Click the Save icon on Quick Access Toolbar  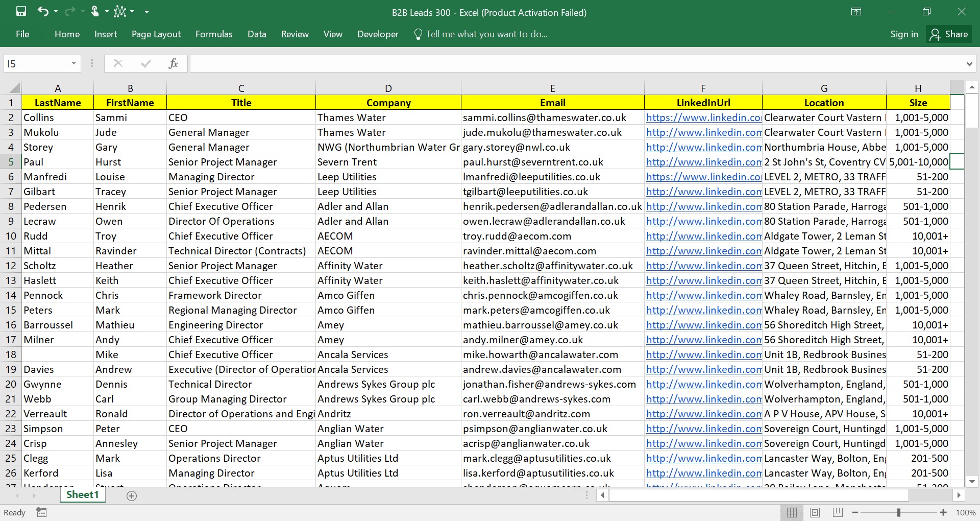click(21, 11)
